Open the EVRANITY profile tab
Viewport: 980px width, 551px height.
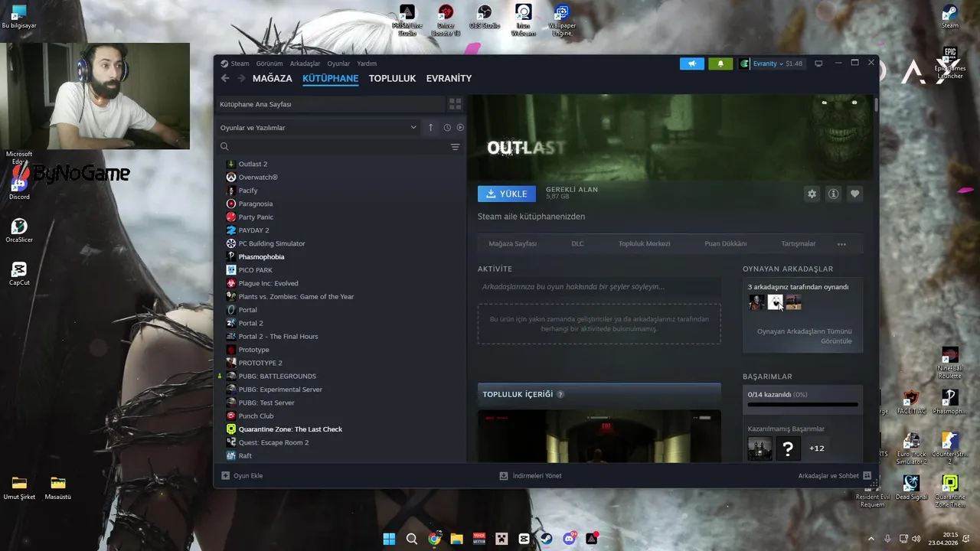pyautogui.click(x=449, y=78)
